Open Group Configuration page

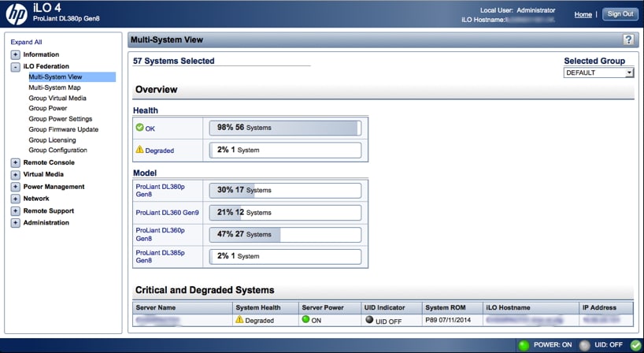tap(58, 150)
